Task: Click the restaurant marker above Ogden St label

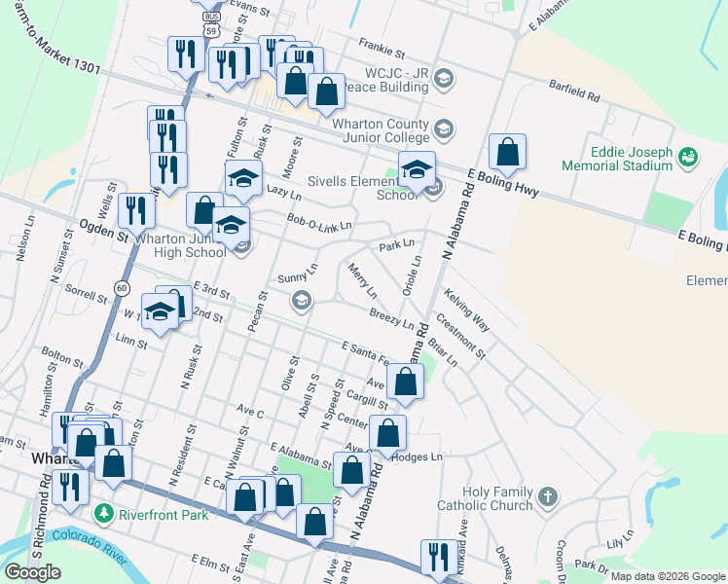Action: coord(136,211)
